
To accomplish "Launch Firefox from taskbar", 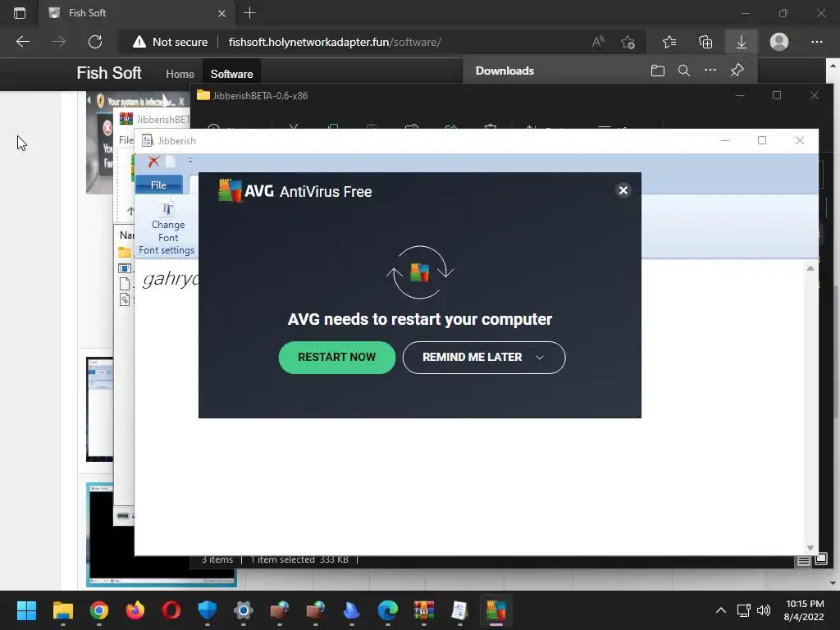I will (135, 610).
